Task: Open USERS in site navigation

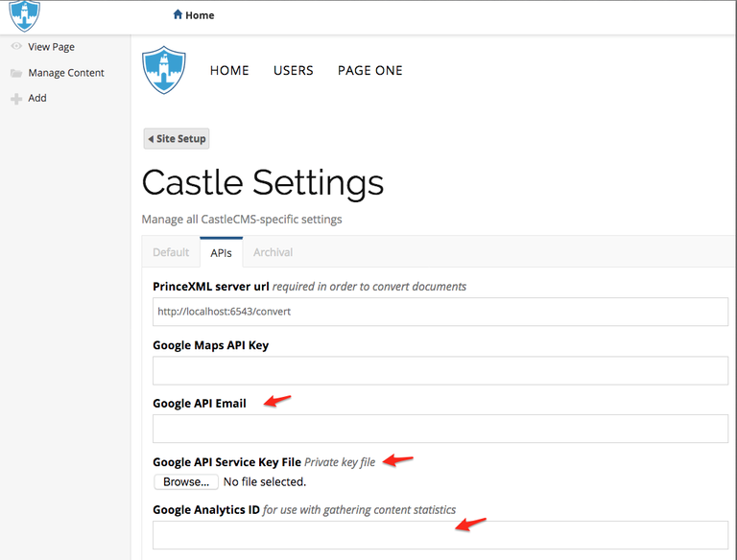Action: pos(294,70)
